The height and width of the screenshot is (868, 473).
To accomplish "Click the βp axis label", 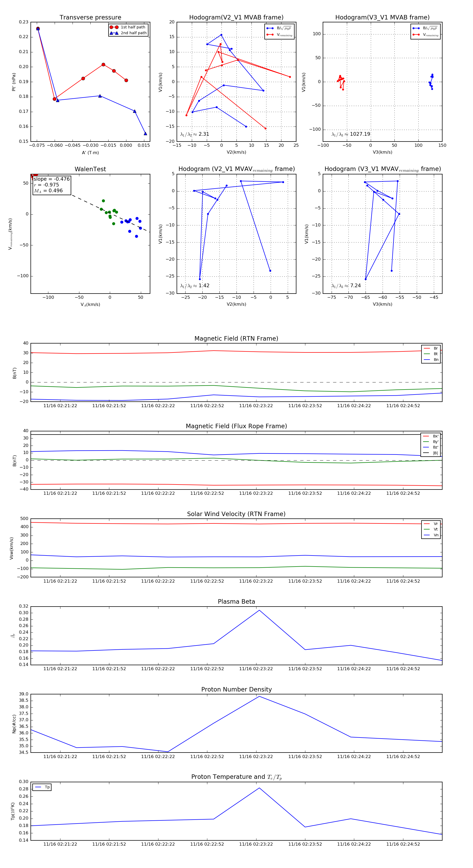I will click(13, 635).
